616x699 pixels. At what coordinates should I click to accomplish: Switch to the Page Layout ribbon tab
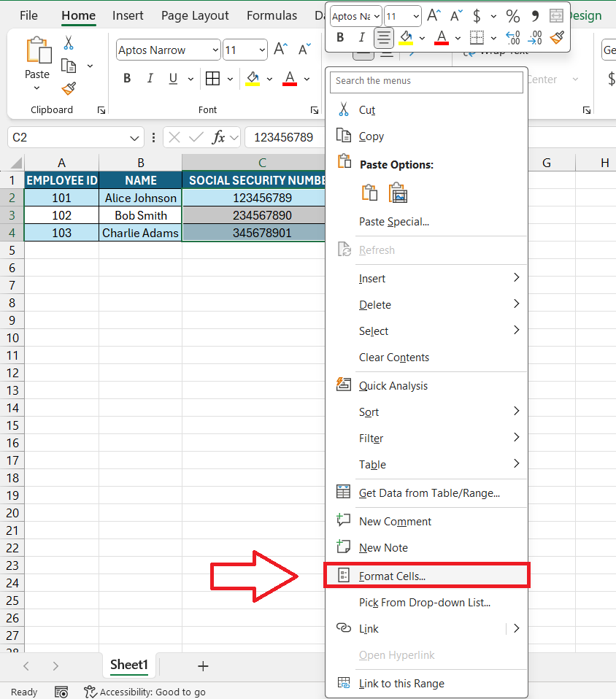point(195,15)
